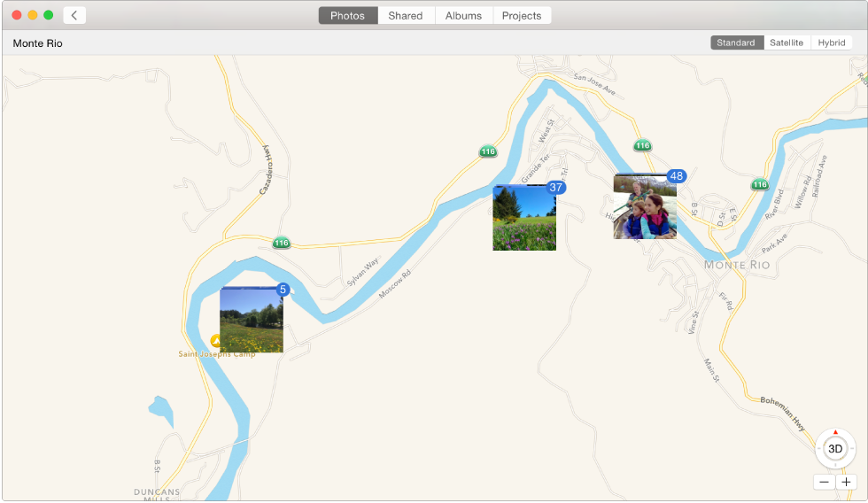The width and height of the screenshot is (868, 503).
Task: Click the Main St road label
Action: click(712, 371)
